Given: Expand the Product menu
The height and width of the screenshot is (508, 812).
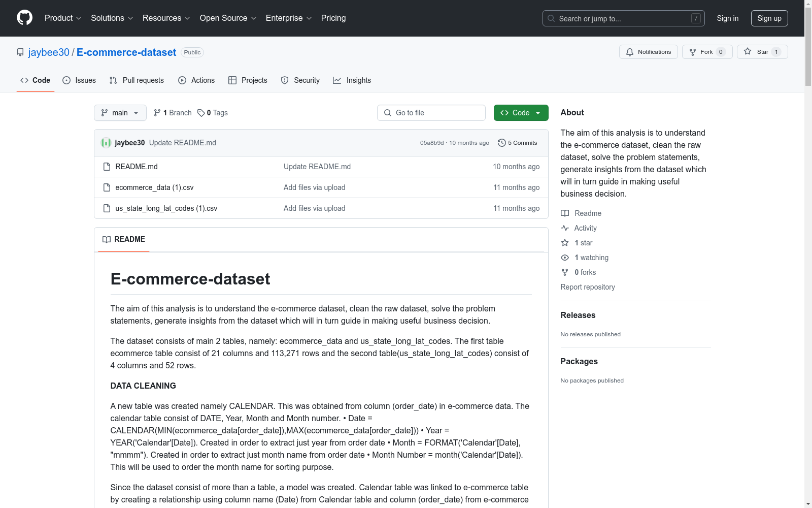Looking at the screenshot, I should click(x=63, y=18).
